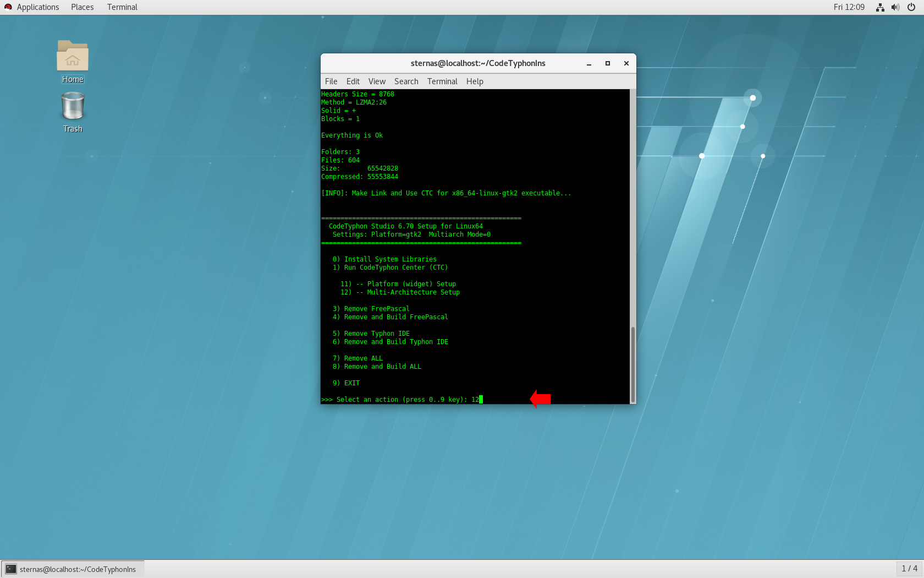Click the Red Hat logo next to Applications
This screenshot has width=924, height=578.
[x=8, y=7]
